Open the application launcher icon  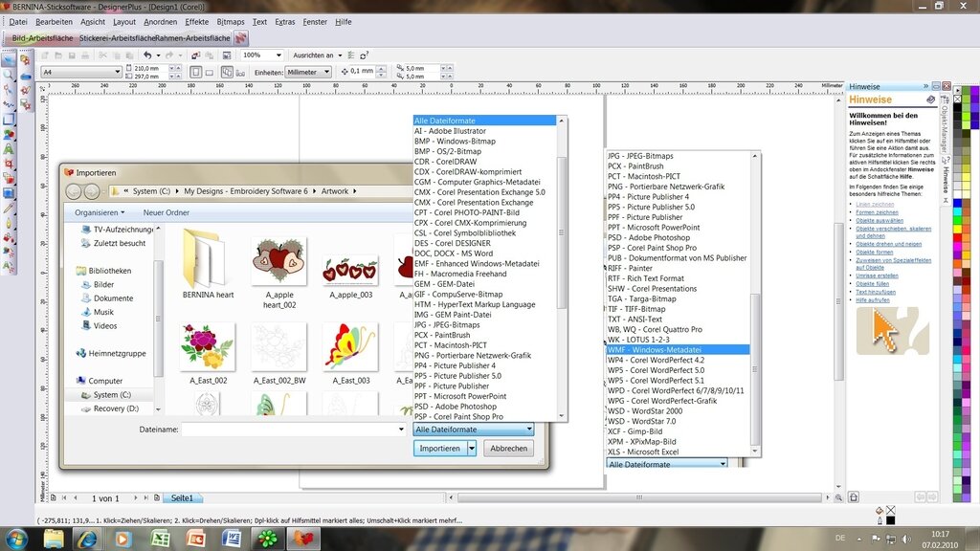point(227,55)
